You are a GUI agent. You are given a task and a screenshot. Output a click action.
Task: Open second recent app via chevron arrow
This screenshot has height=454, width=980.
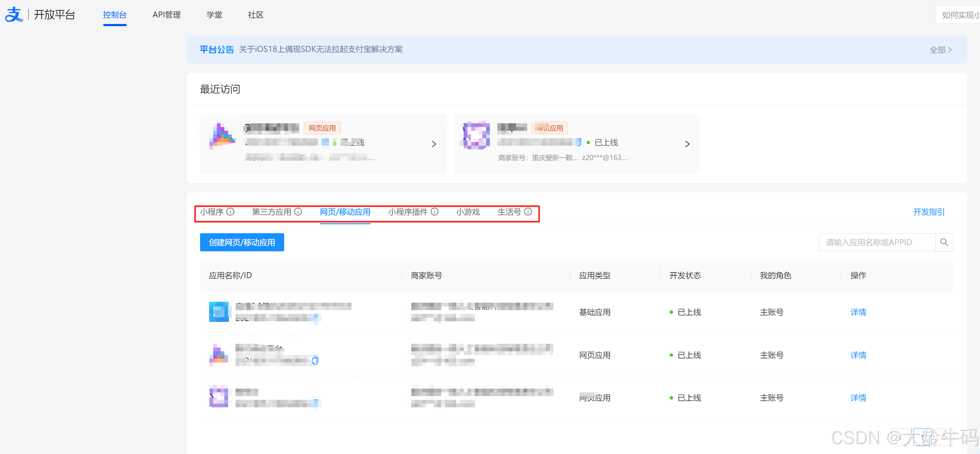687,144
